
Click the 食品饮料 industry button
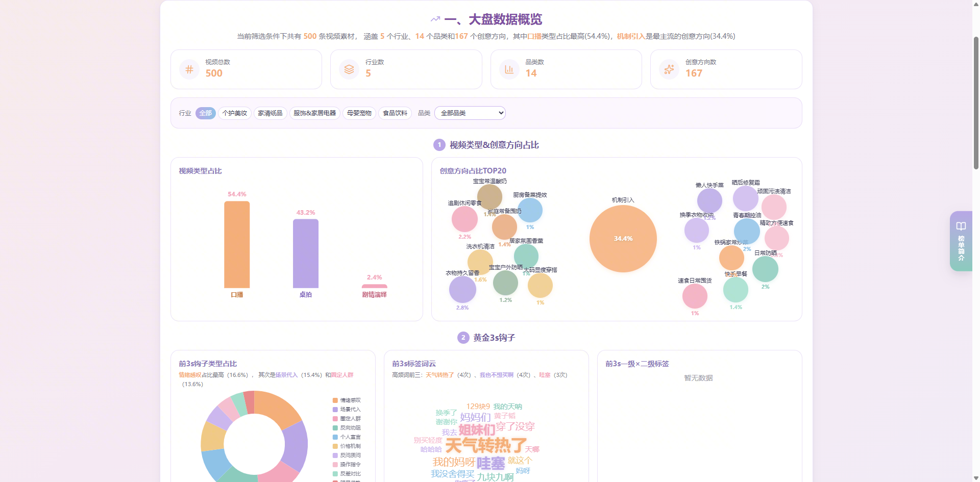coord(395,113)
